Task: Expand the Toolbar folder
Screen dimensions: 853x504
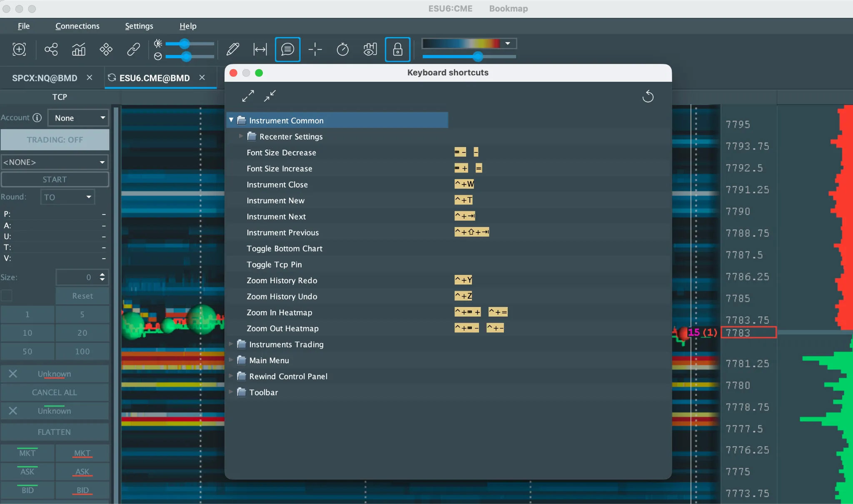Action: [231, 392]
